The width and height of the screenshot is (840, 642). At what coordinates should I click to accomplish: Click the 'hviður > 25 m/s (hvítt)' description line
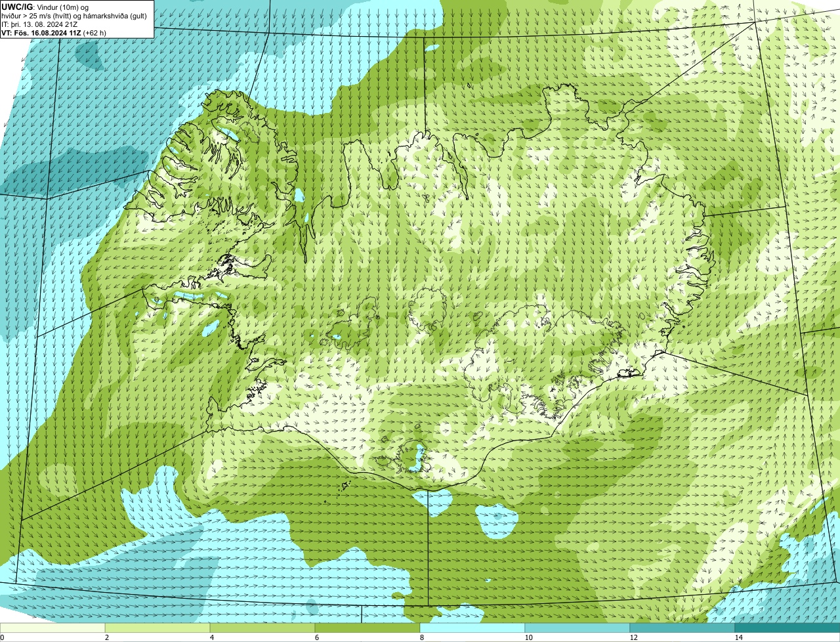point(74,15)
